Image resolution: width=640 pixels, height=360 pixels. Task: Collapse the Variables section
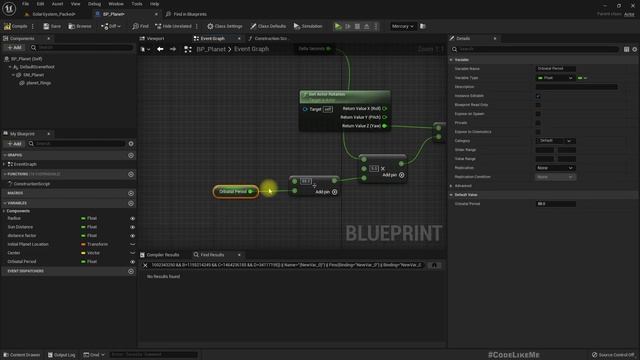[x=5, y=203]
